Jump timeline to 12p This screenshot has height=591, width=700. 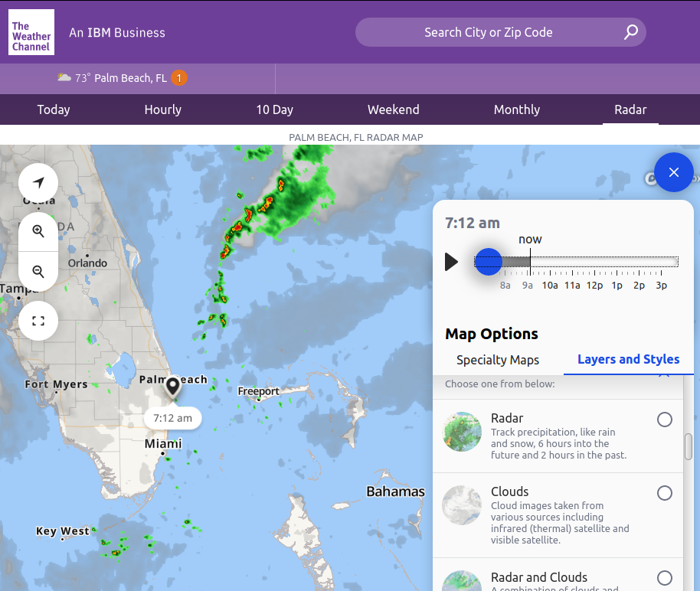click(594, 286)
